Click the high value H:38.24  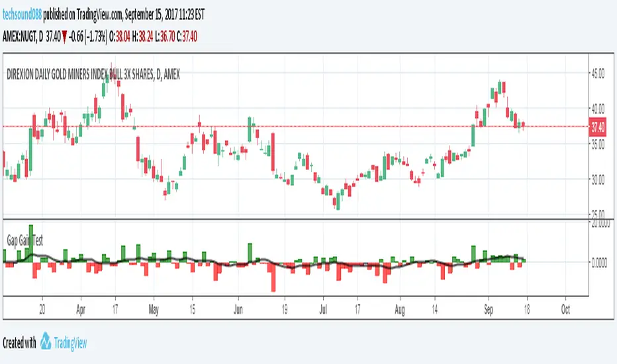142,37
